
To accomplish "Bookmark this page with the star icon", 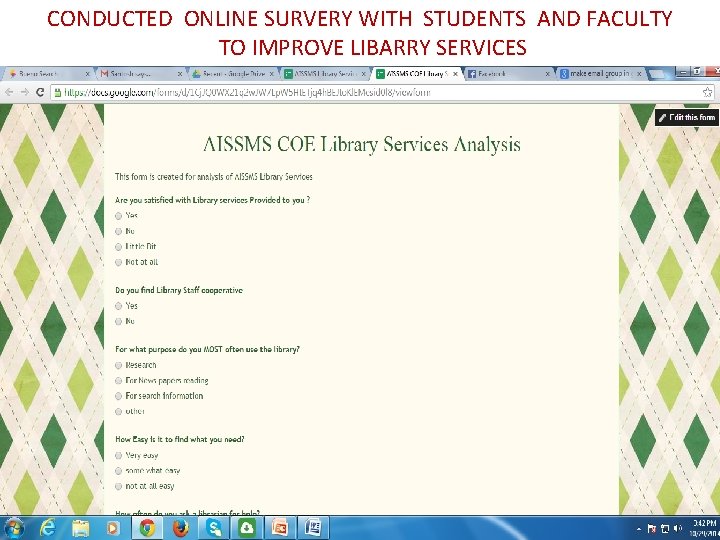I will click(x=708, y=92).
